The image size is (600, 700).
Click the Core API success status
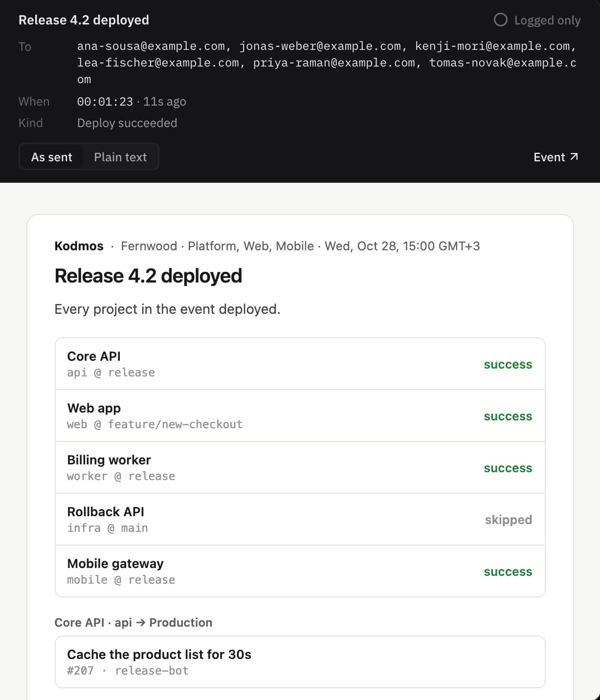click(x=508, y=365)
